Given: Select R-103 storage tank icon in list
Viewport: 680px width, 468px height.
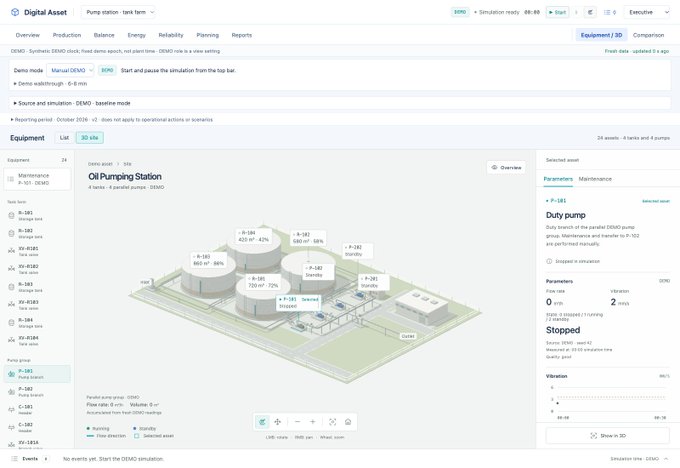Looking at the screenshot, I should 11,287.
